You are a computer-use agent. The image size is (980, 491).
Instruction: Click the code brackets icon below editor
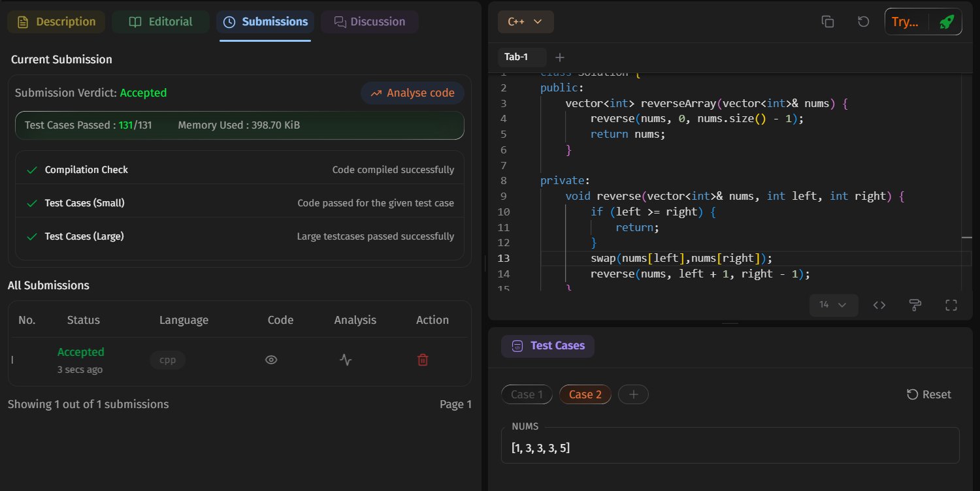879,305
